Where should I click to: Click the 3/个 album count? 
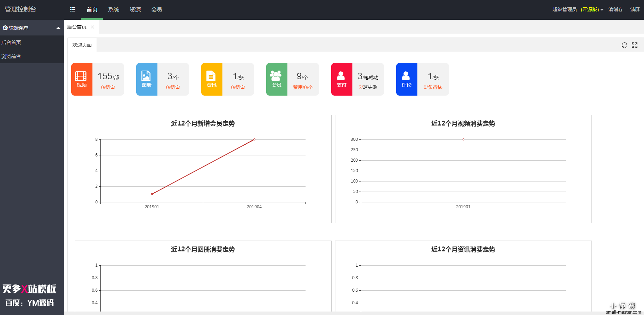tap(173, 76)
